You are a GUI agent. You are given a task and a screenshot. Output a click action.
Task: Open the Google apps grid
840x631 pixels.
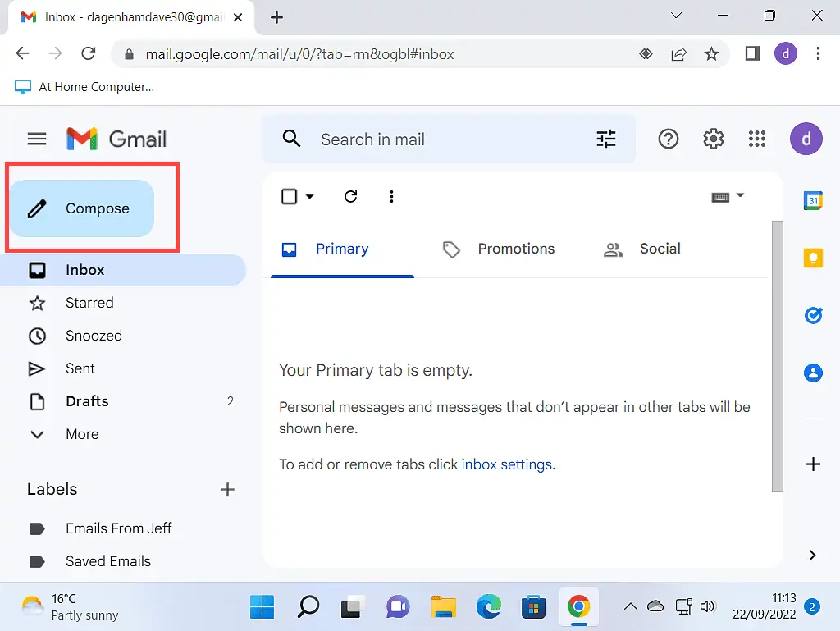[756, 139]
